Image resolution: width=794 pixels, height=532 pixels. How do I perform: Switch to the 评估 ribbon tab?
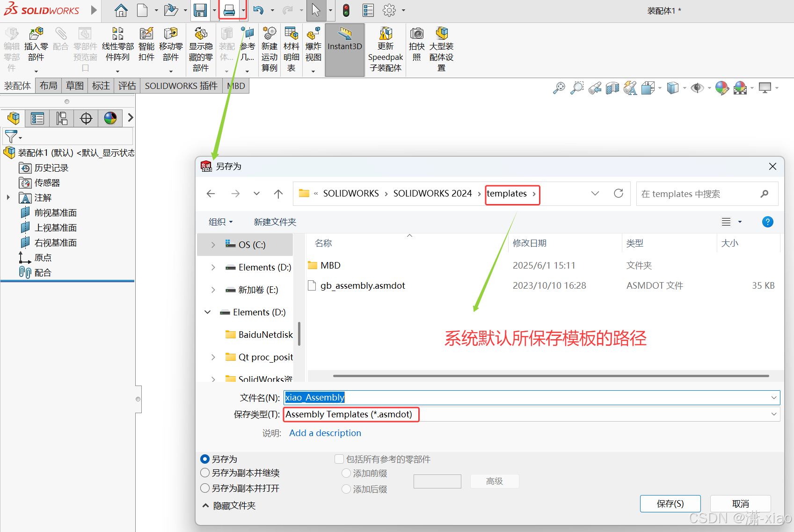click(x=127, y=86)
